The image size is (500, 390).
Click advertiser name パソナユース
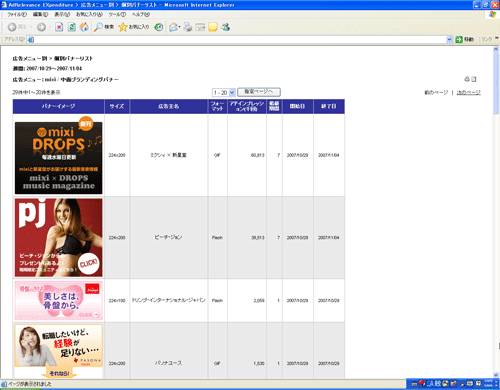(x=168, y=363)
